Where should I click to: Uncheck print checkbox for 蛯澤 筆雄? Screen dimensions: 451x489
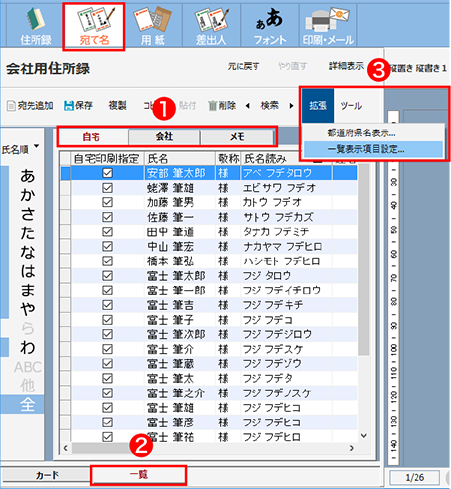point(107,188)
